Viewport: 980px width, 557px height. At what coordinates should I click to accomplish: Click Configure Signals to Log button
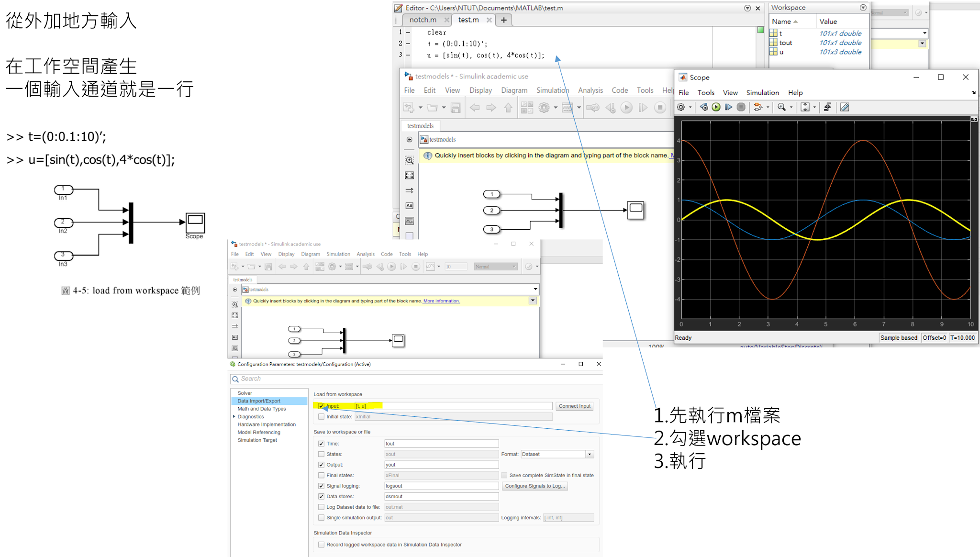[x=535, y=486]
